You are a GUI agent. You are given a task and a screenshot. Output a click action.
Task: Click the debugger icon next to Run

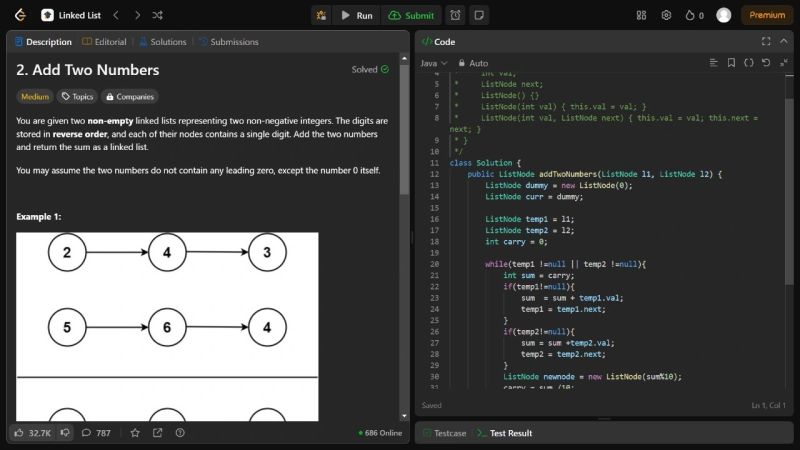point(321,15)
